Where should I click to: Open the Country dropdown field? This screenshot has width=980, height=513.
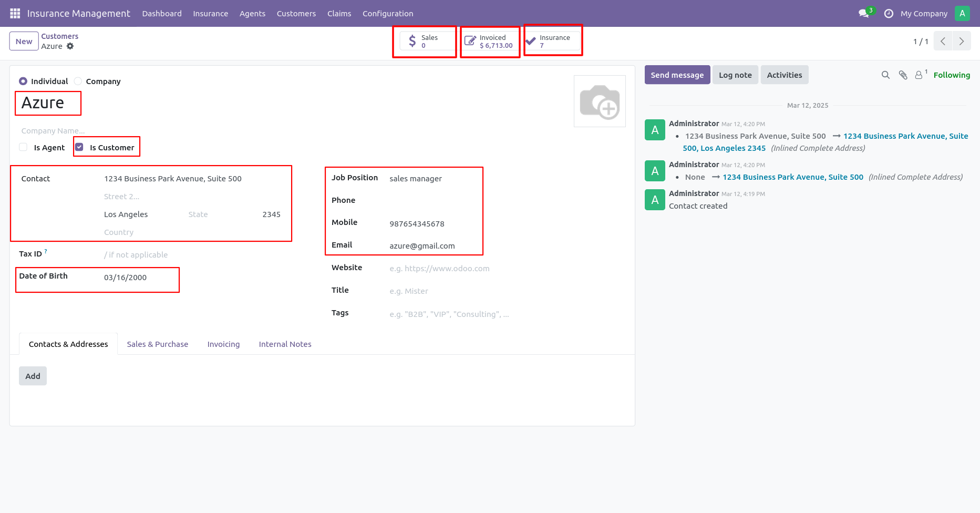point(192,232)
